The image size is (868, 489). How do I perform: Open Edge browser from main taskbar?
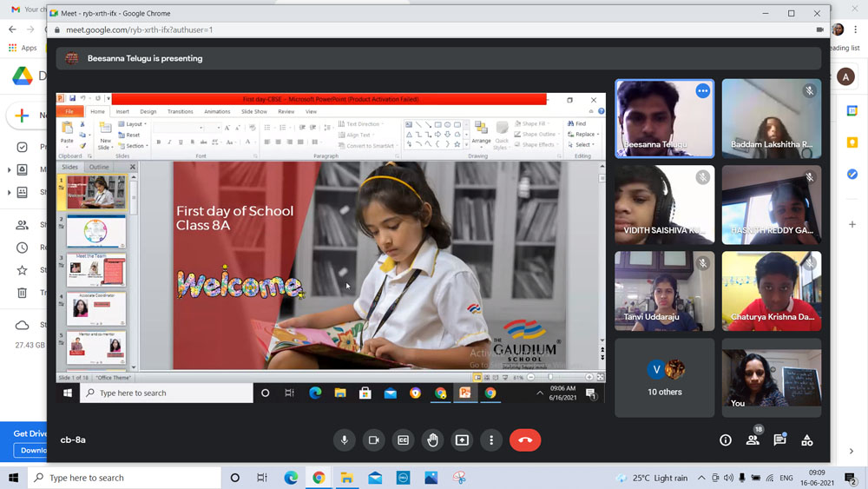point(291,478)
